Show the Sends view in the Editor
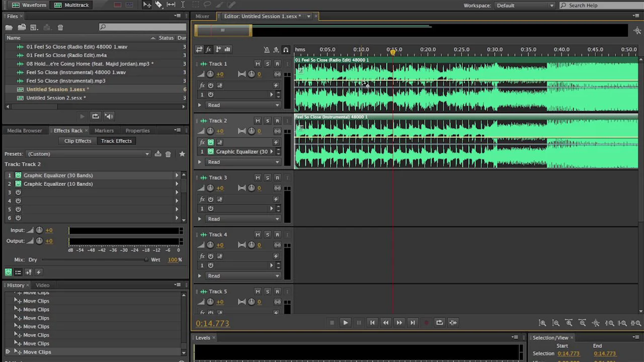Image resolution: width=644 pixels, height=362 pixels. click(x=218, y=49)
